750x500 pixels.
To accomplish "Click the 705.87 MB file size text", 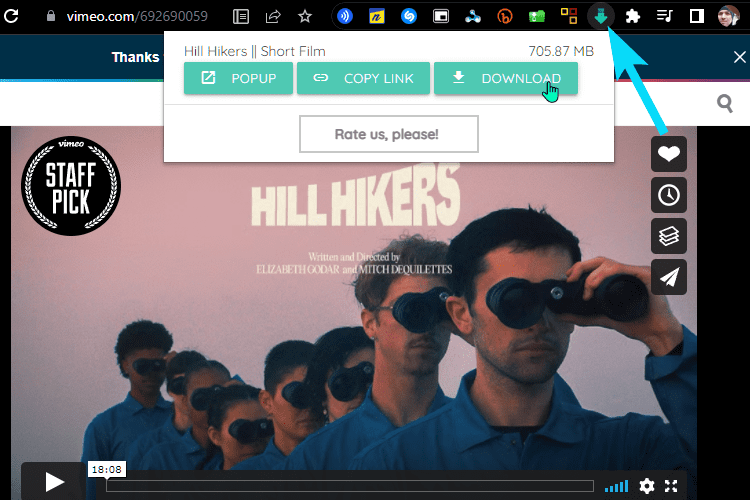I will tap(561, 51).
